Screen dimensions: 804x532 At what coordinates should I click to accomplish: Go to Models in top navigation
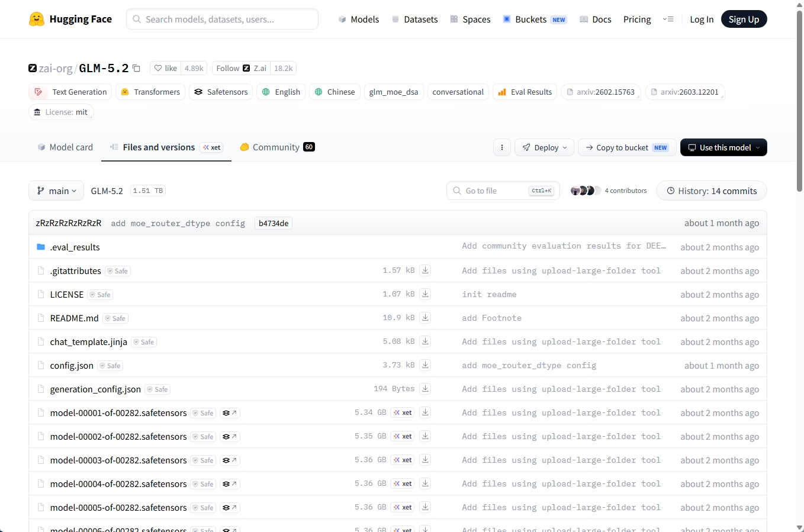[x=358, y=19]
